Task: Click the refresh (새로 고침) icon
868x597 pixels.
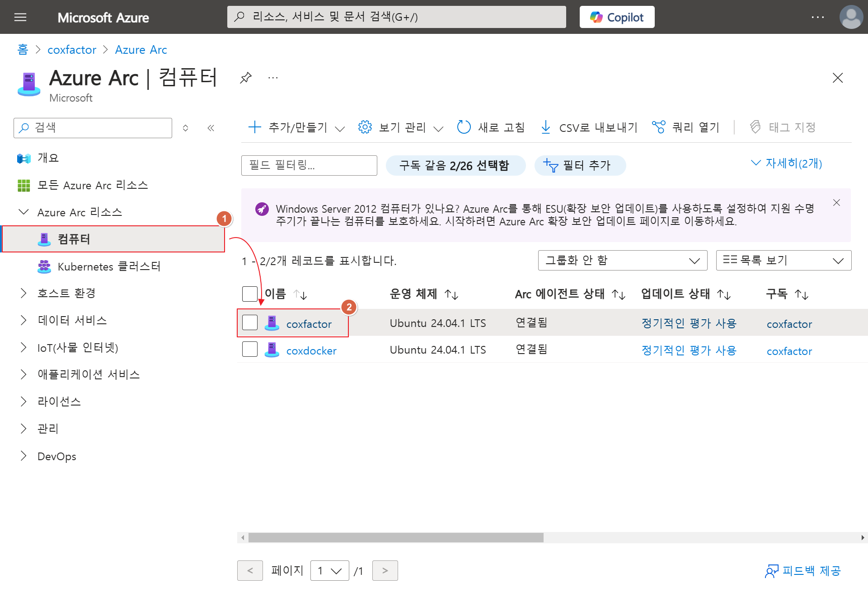Action: pyautogui.click(x=464, y=127)
